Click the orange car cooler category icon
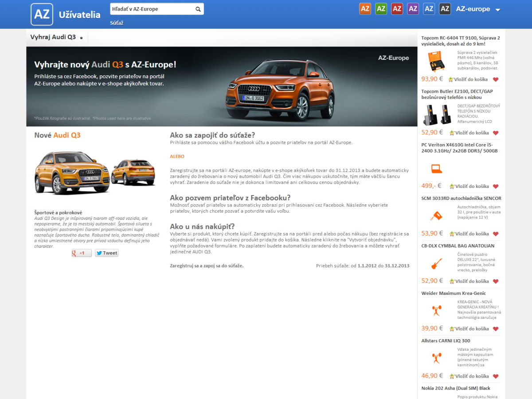This screenshot has width=532, height=399. 437,216
